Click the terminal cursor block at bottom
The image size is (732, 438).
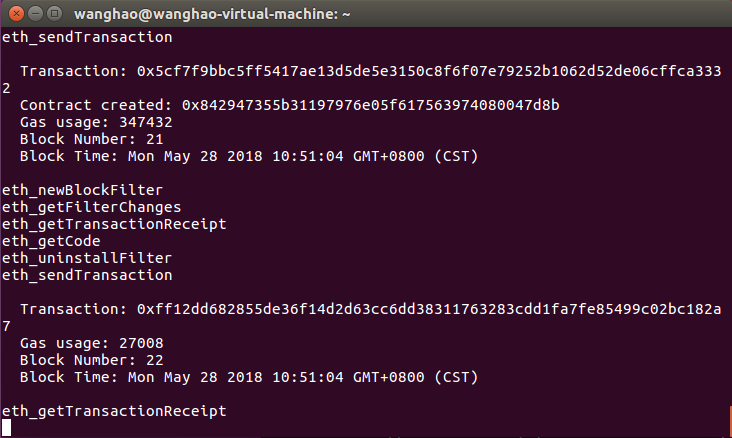tap(7, 428)
